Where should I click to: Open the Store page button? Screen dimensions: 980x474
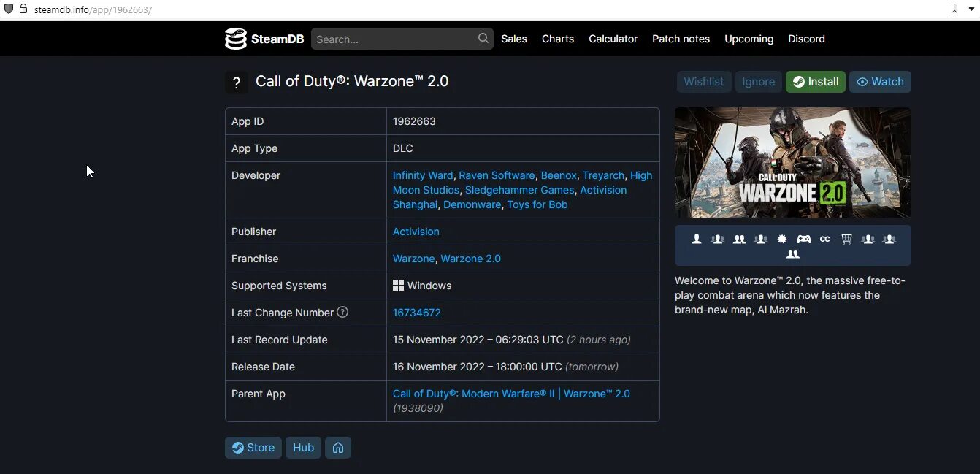253,448
